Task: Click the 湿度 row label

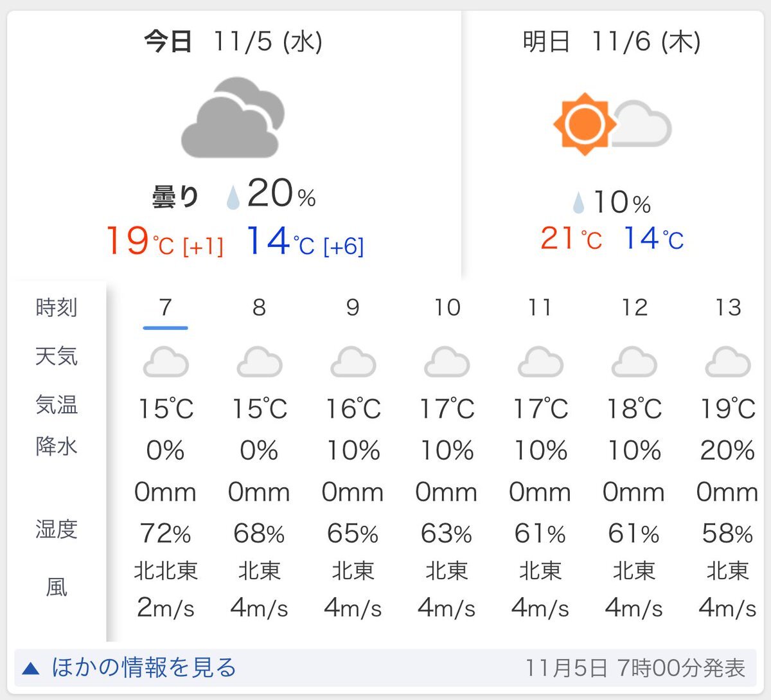Action: pos(57,530)
